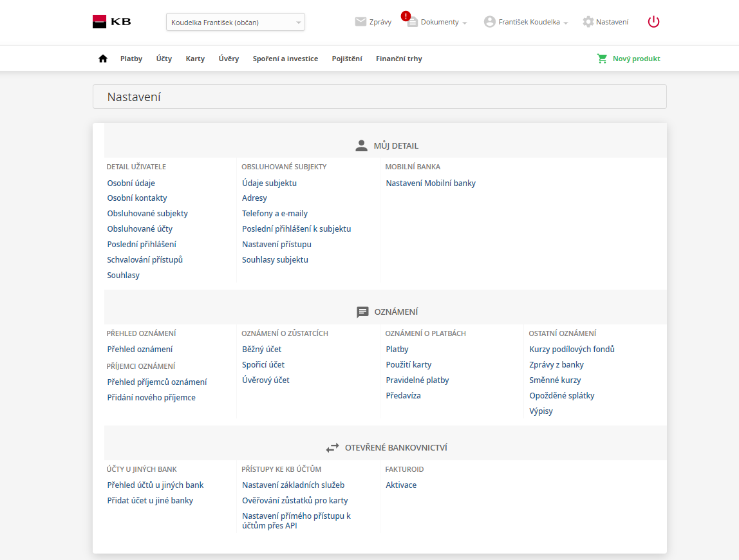Click the Nastavení page title bar
The image size is (739, 560).
click(379, 97)
